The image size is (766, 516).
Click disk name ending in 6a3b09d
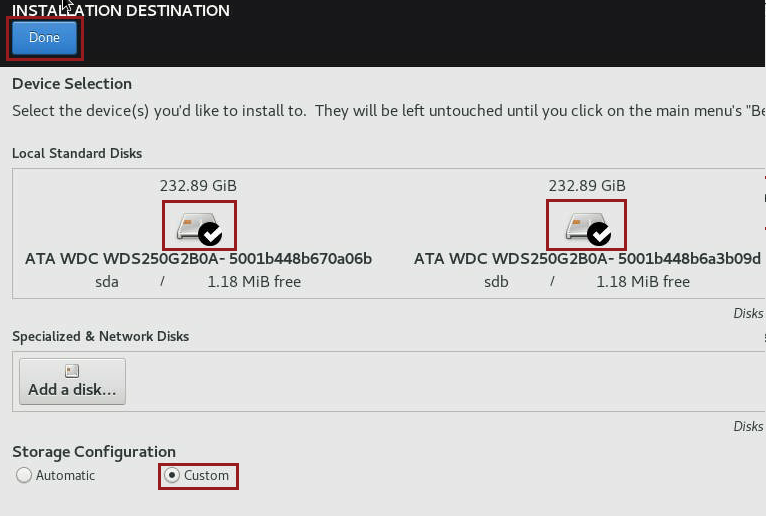(x=587, y=258)
